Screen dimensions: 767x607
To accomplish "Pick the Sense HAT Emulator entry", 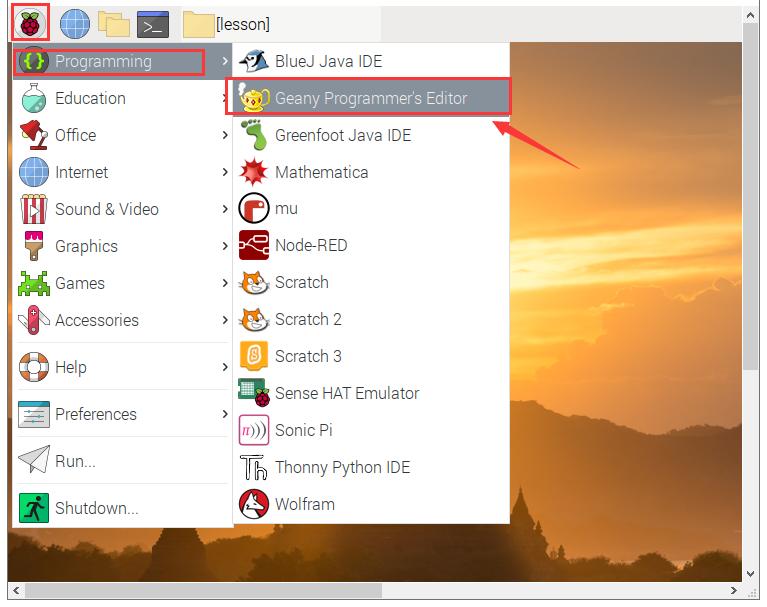I will (371, 393).
